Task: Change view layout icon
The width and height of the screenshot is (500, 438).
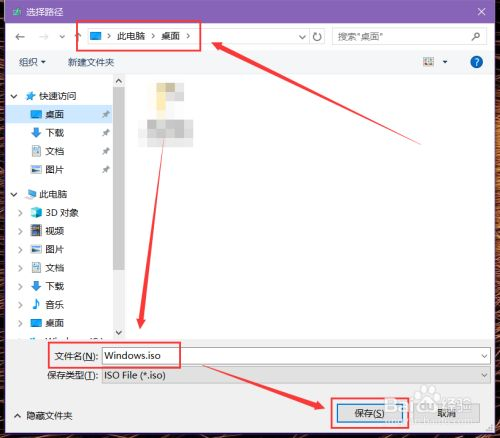Action: (428, 62)
